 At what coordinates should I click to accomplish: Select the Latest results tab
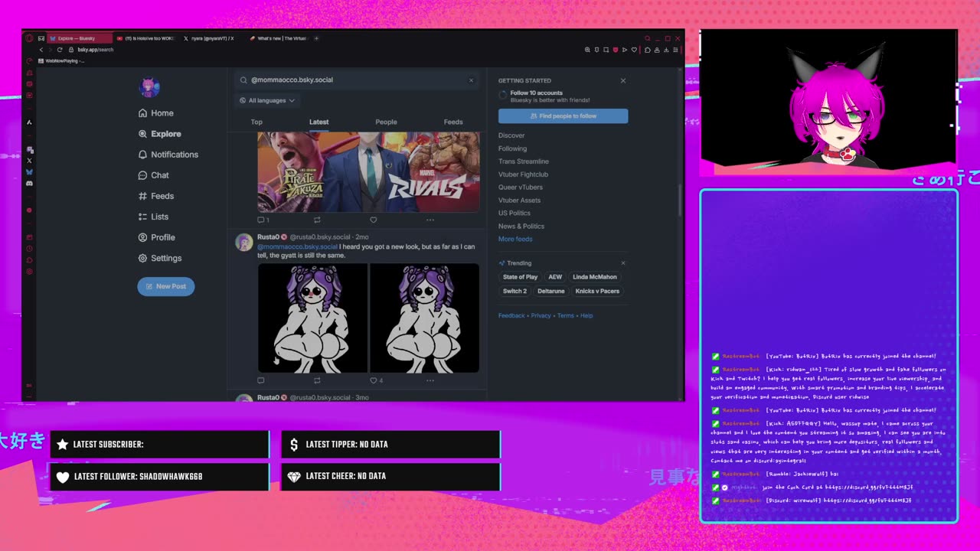(x=318, y=122)
